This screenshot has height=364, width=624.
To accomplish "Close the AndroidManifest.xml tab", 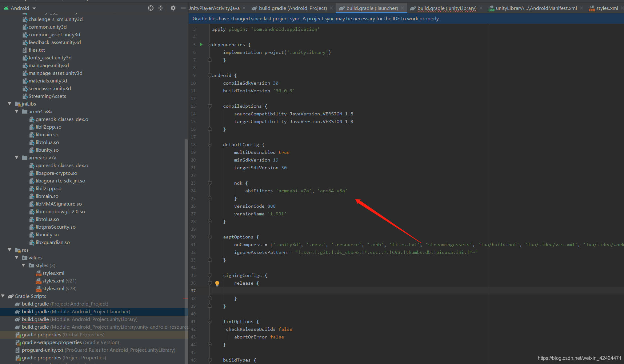I will pyautogui.click(x=582, y=8).
